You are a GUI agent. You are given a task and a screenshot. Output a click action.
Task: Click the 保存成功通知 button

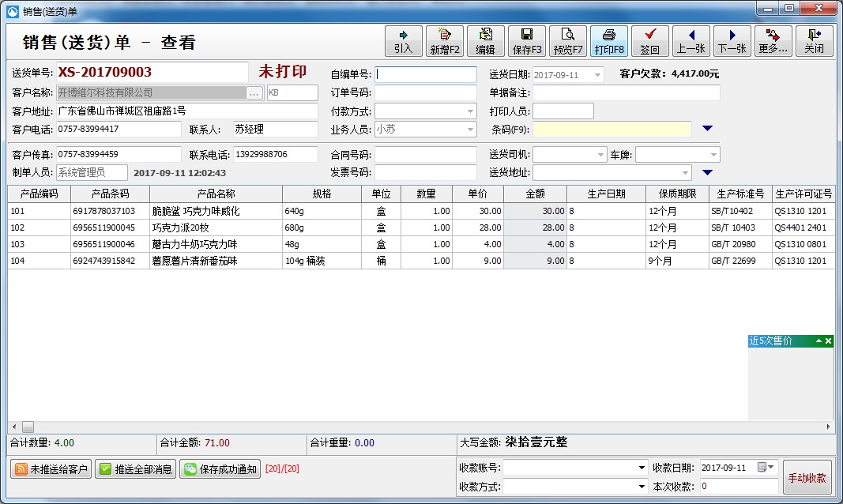(220, 469)
